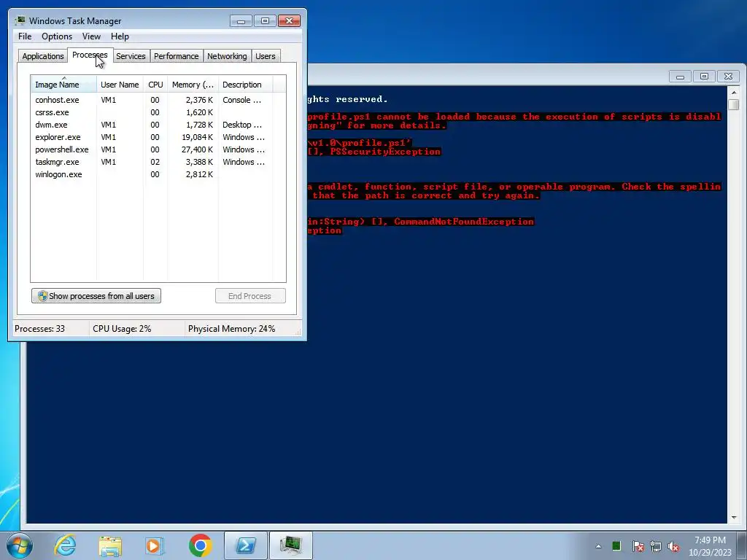Sort by the CPU column header
The image size is (747, 560).
point(155,85)
